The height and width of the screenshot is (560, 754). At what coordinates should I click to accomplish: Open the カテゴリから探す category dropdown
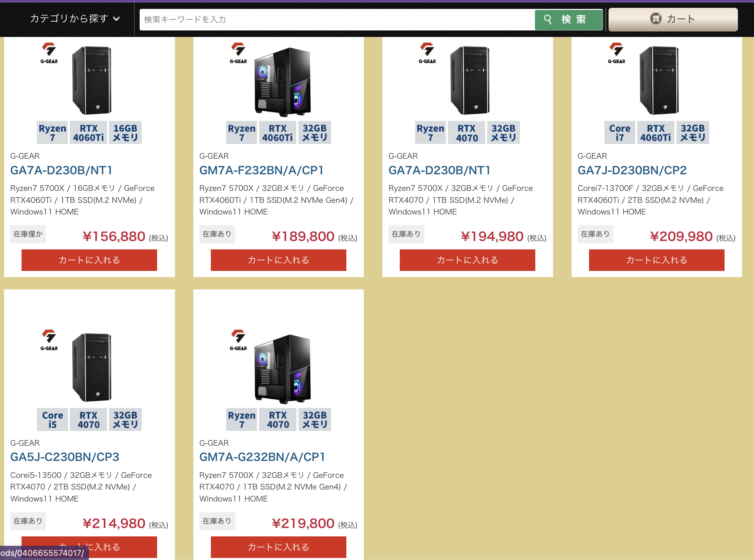[75, 19]
